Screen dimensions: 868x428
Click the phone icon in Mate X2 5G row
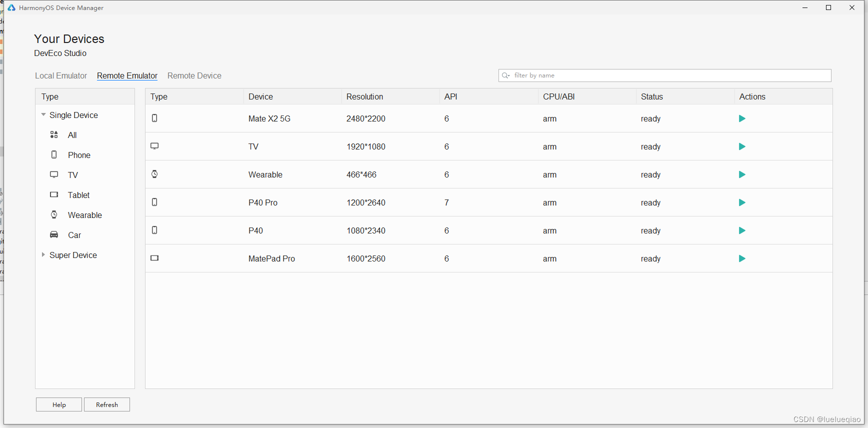(154, 118)
